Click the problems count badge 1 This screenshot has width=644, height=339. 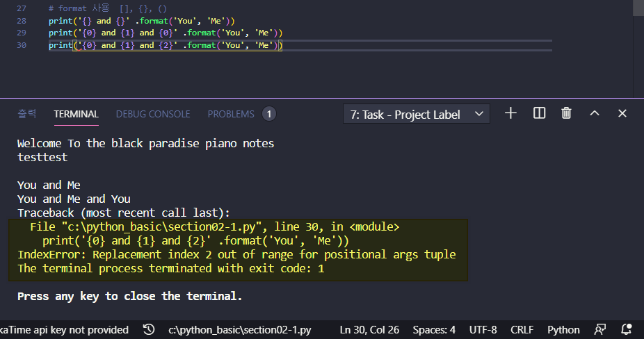[269, 114]
